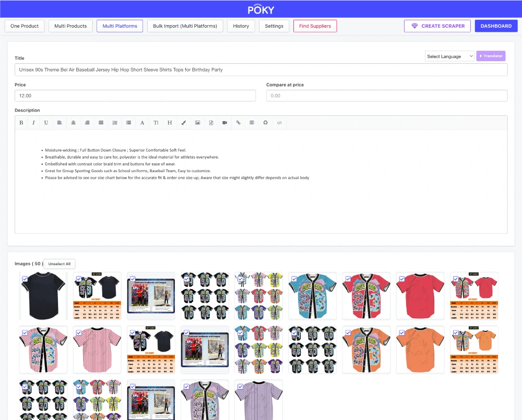Uncheck the orange Bel Air 23 front jersey image
This screenshot has height=420, width=522.
[x=348, y=332]
